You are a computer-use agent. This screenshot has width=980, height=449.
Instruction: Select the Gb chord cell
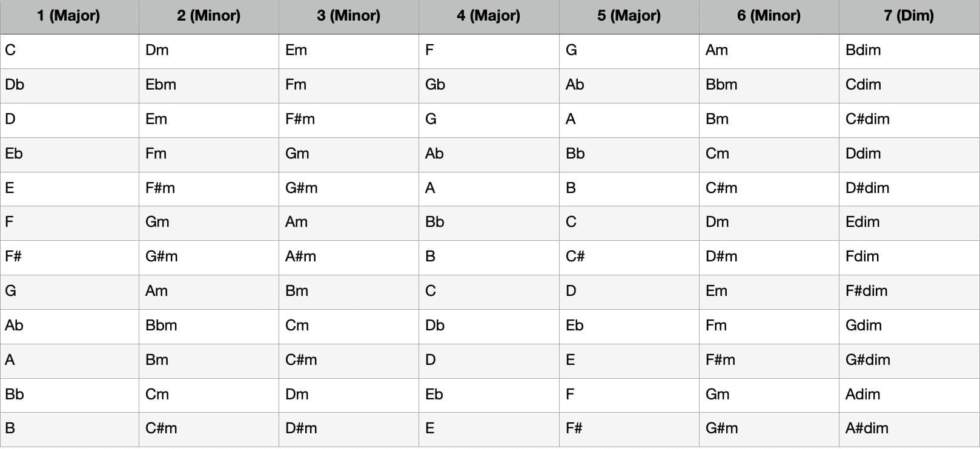[x=435, y=85]
